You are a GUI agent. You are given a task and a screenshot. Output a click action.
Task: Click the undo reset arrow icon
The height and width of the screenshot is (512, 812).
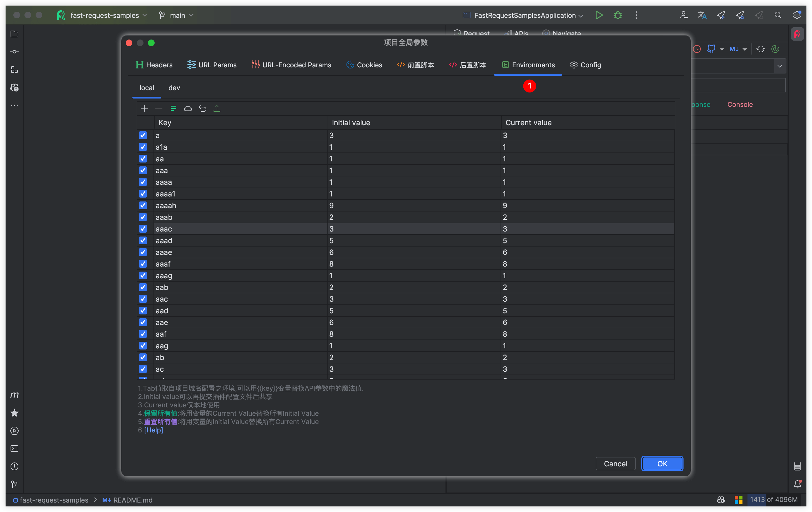(x=202, y=108)
